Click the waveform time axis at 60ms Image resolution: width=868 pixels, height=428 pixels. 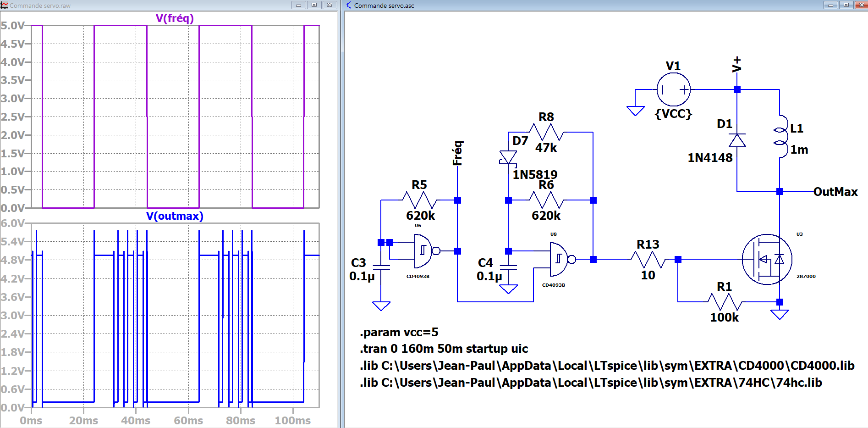pos(188,420)
